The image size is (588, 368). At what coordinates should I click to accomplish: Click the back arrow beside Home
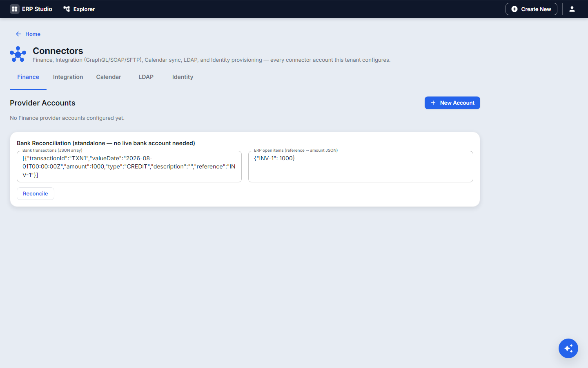(18, 34)
